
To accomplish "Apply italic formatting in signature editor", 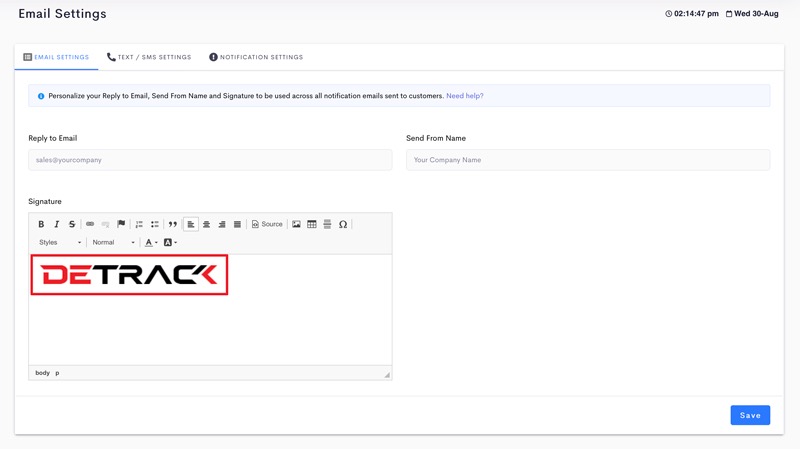I will (57, 224).
